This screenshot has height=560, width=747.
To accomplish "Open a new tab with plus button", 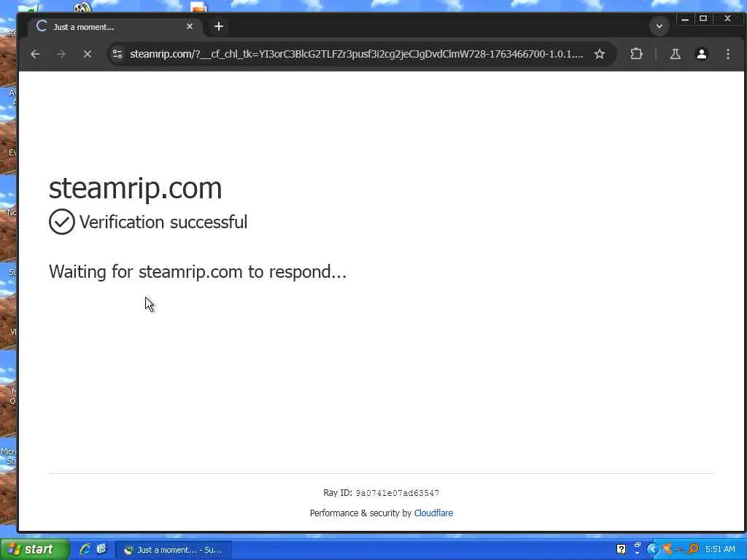I will coord(219,27).
